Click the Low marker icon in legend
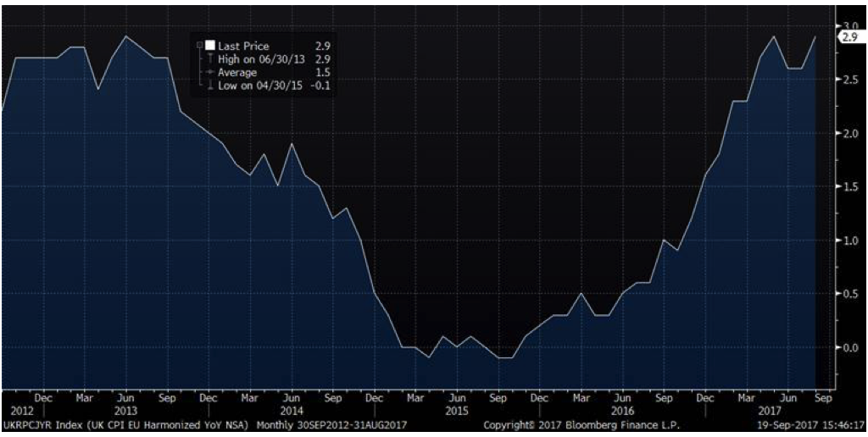The height and width of the screenshot is (437, 868). click(209, 86)
